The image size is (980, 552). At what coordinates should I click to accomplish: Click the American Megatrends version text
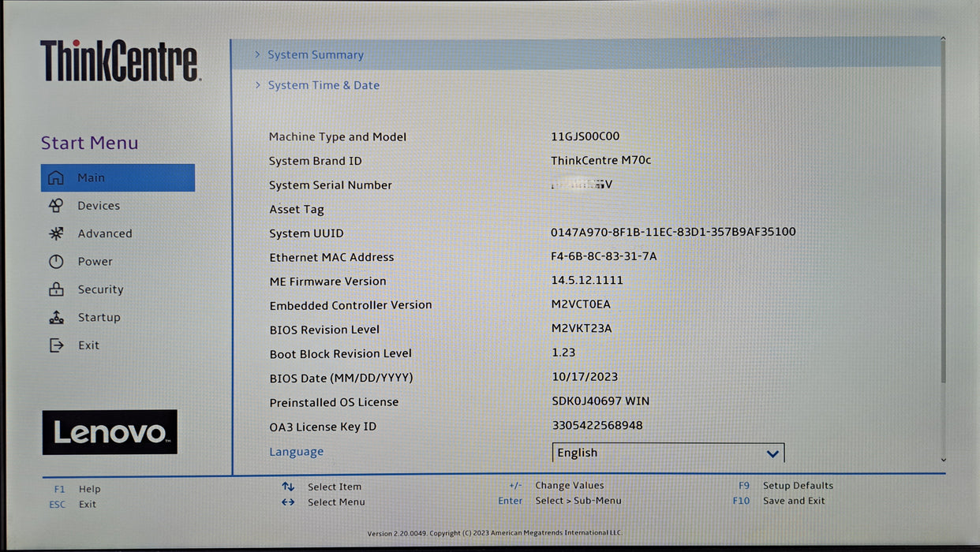point(496,533)
